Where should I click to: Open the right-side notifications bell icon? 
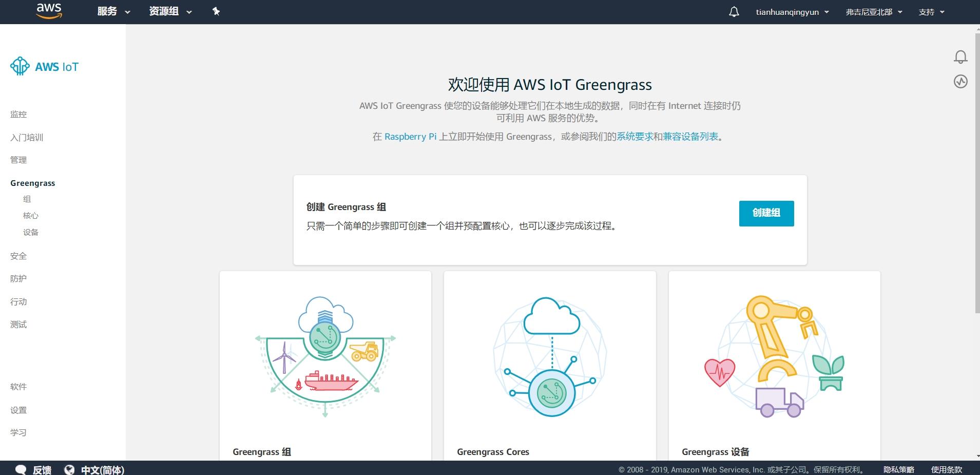coord(962,56)
